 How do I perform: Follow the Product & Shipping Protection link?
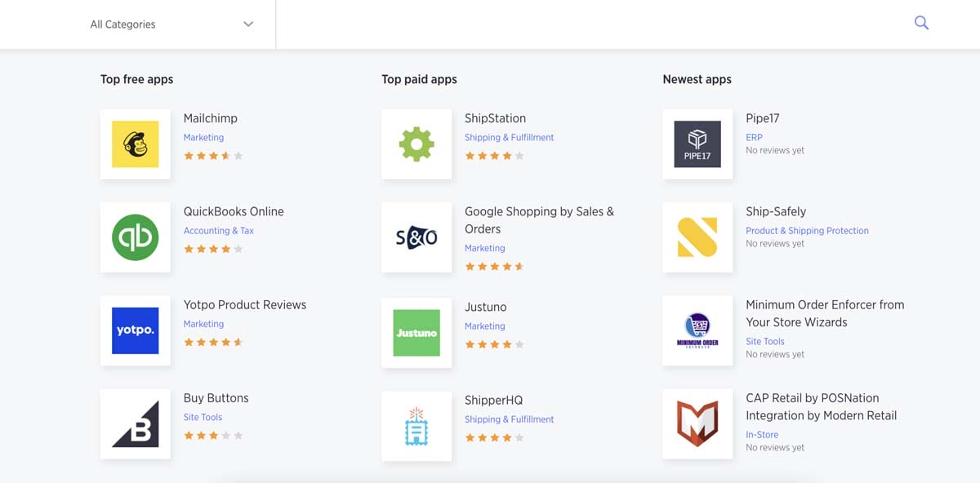coord(807,231)
